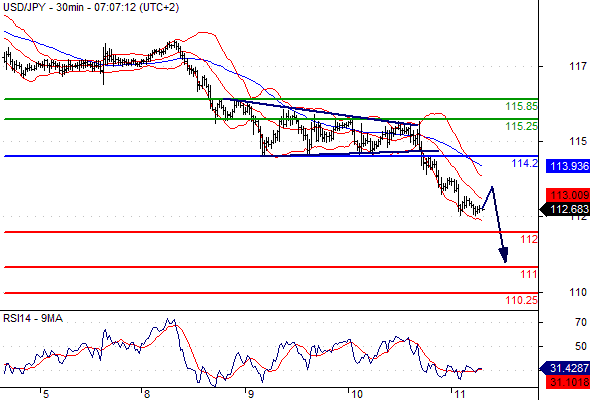Click the blue horizontal 114.2 pivot line
This screenshot has width=590, height=400.
pyautogui.click(x=271, y=156)
